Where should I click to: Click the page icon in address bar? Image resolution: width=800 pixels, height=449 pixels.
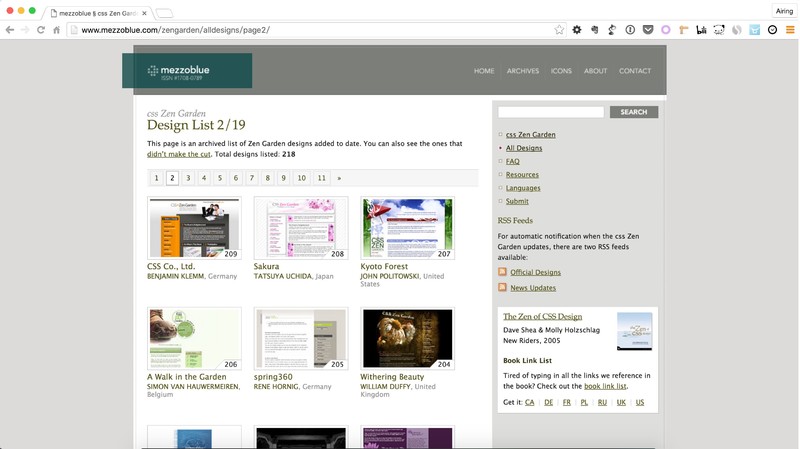click(x=74, y=30)
